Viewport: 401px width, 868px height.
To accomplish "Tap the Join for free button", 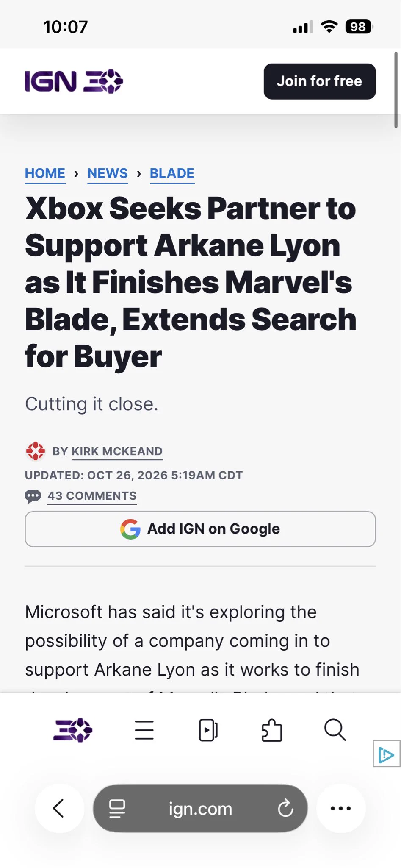I will 320,81.
